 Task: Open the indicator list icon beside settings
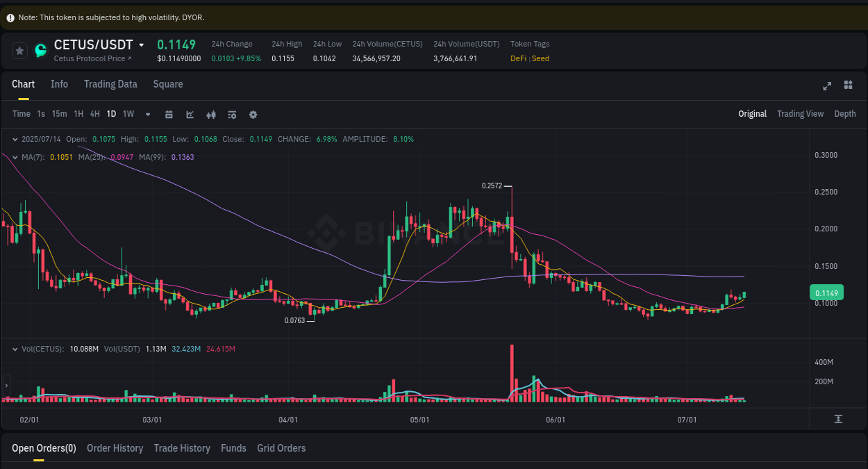pos(232,114)
